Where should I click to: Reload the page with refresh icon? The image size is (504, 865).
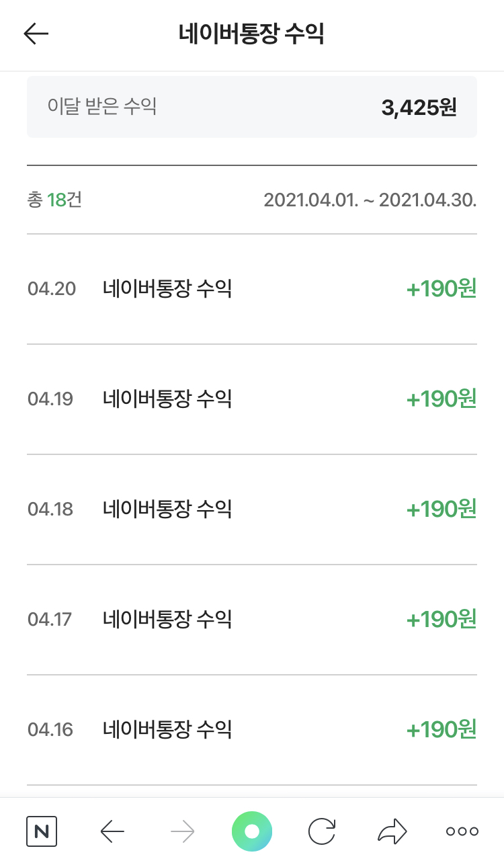pyautogui.click(x=322, y=831)
